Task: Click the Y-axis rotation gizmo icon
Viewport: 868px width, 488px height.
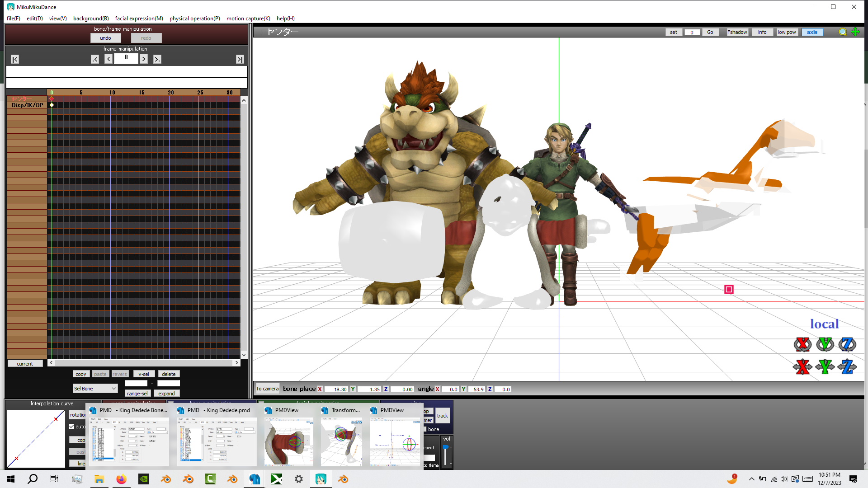Action: tap(825, 344)
